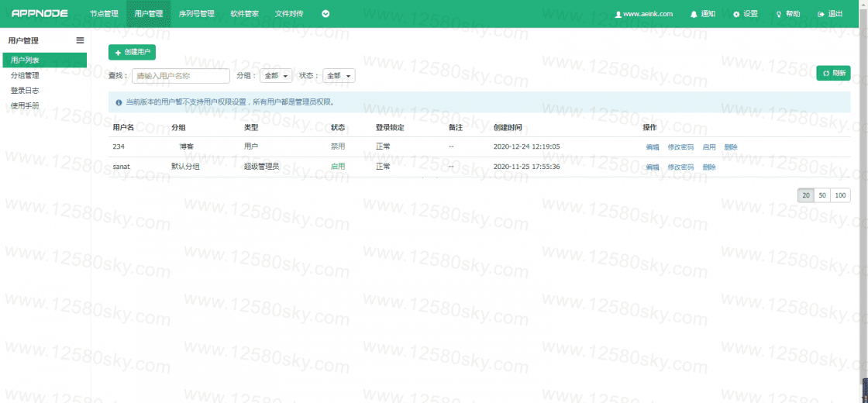
Task: Click the info icon in the notice bar
Action: [119, 102]
